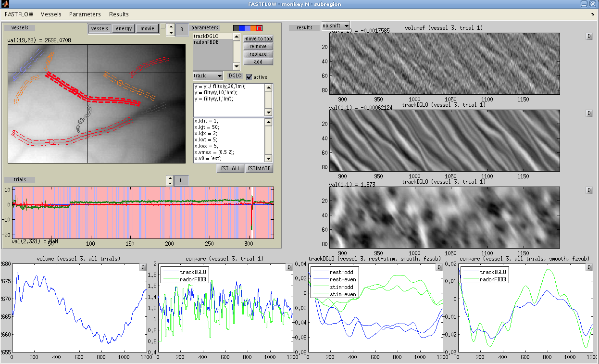The height and width of the screenshot is (364, 599).
Task: Switch the view to energy mode
Action: tap(124, 29)
